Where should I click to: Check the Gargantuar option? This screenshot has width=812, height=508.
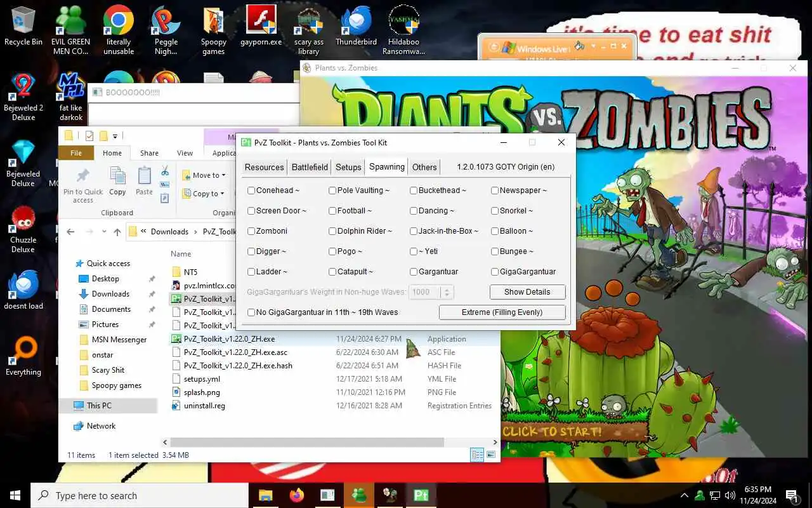click(414, 272)
